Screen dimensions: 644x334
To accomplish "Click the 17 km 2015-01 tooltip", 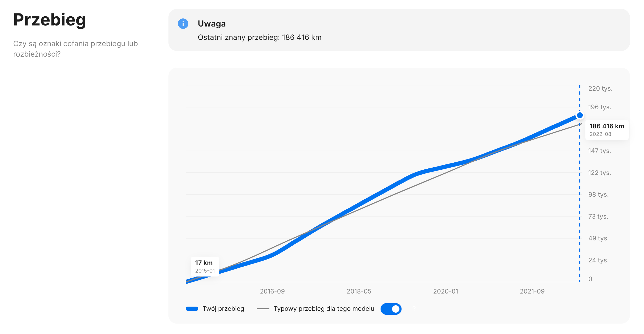I will [x=205, y=266].
